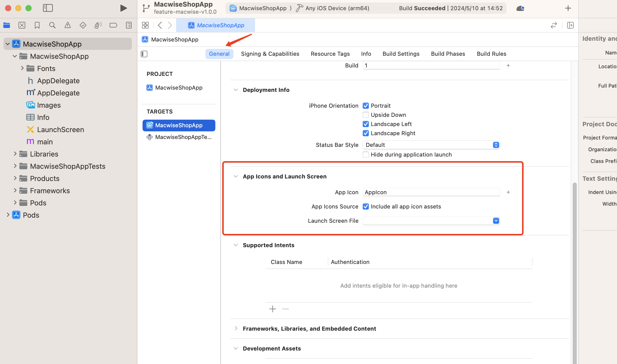Open the Issue navigator warning icon
The height and width of the screenshot is (364, 617).
tap(68, 25)
